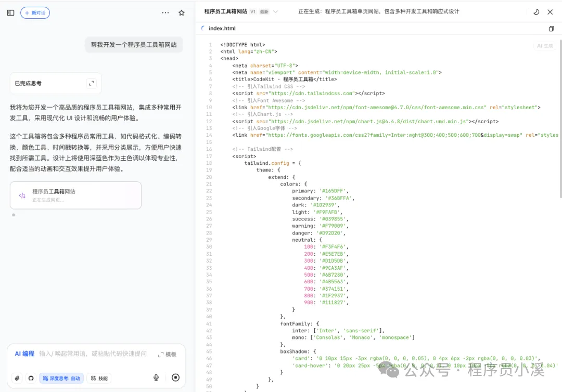Click the GitHub icon in input bar
The height and width of the screenshot is (392, 562).
[x=31, y=378]
